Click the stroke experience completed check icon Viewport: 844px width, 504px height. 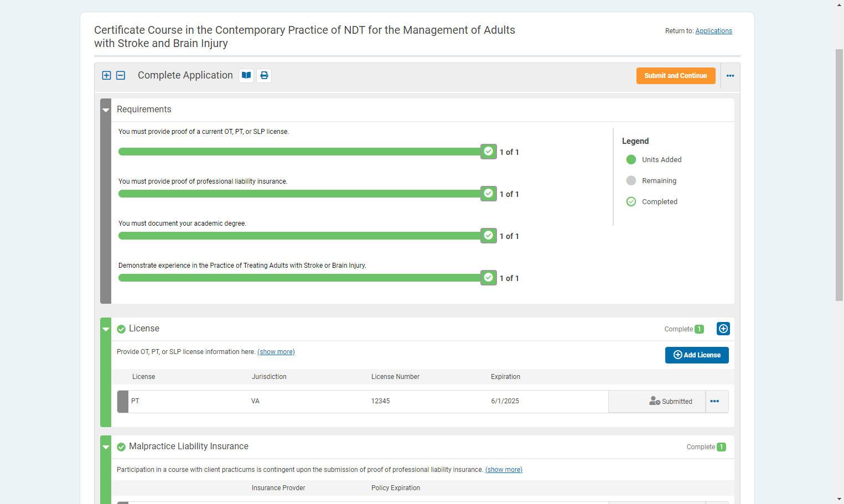(489, 278)
